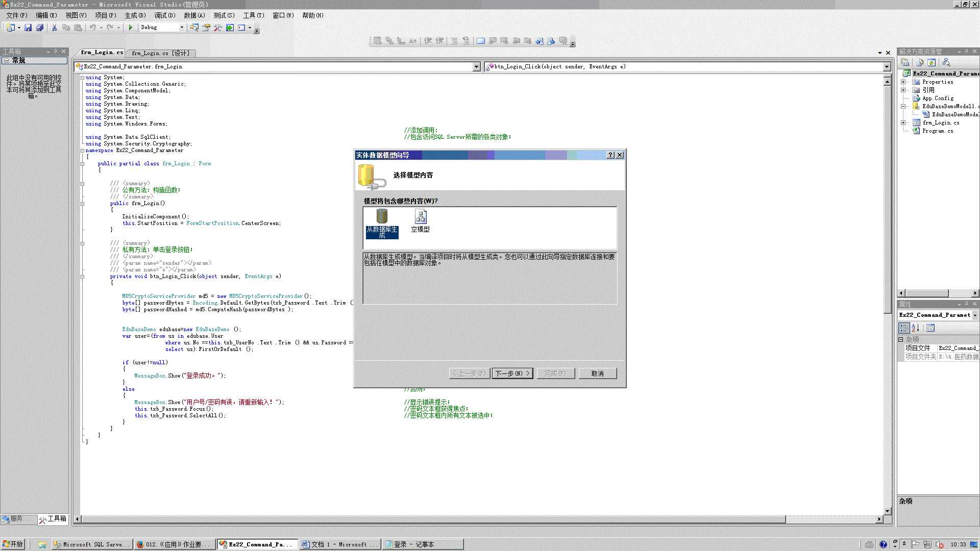This screenshot has height=551, width=980.
Task: Click the Redo toolbar icon
Action: tap(108, 27)
